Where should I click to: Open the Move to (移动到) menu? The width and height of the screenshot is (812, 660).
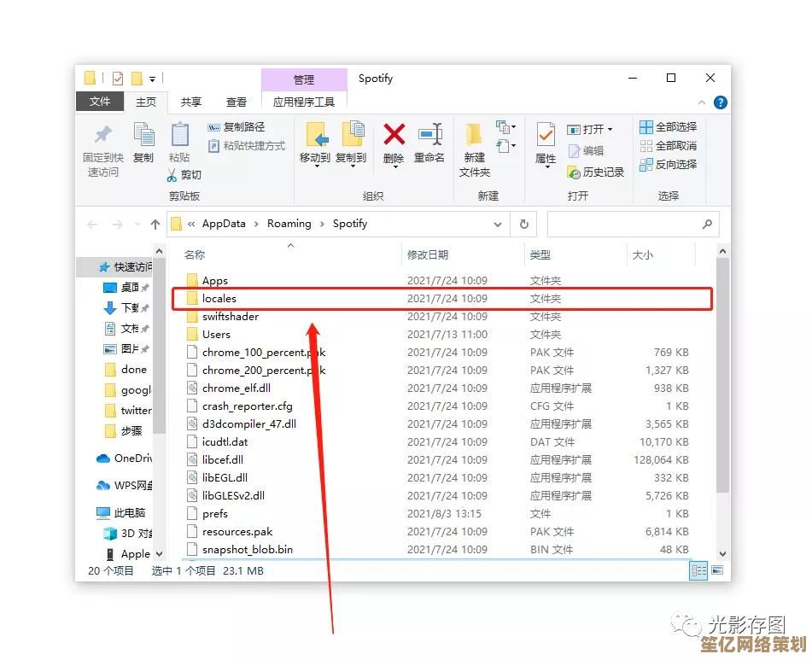315,143
